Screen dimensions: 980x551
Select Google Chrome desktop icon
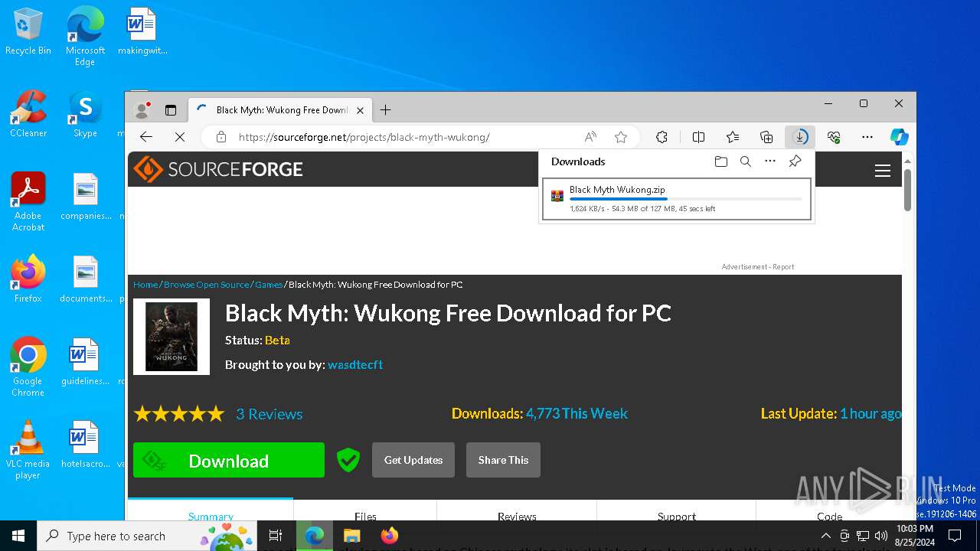click(28, 367)
